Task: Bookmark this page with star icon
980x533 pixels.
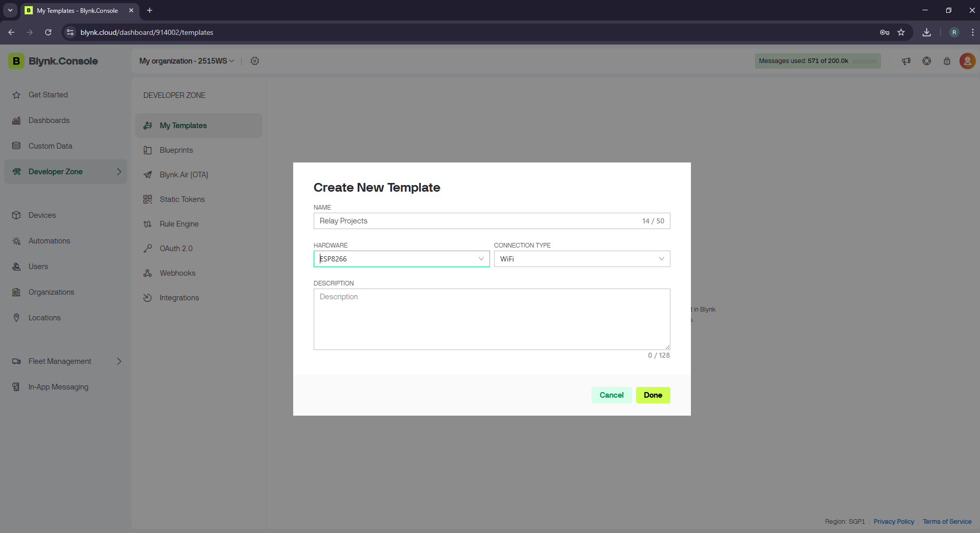Action: coord(901,32)
